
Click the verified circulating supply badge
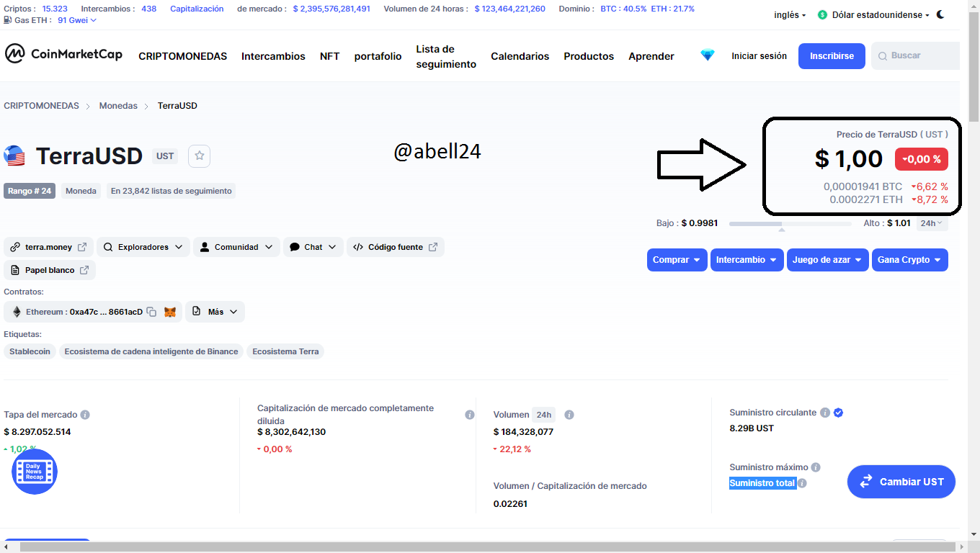coord(838,413)
